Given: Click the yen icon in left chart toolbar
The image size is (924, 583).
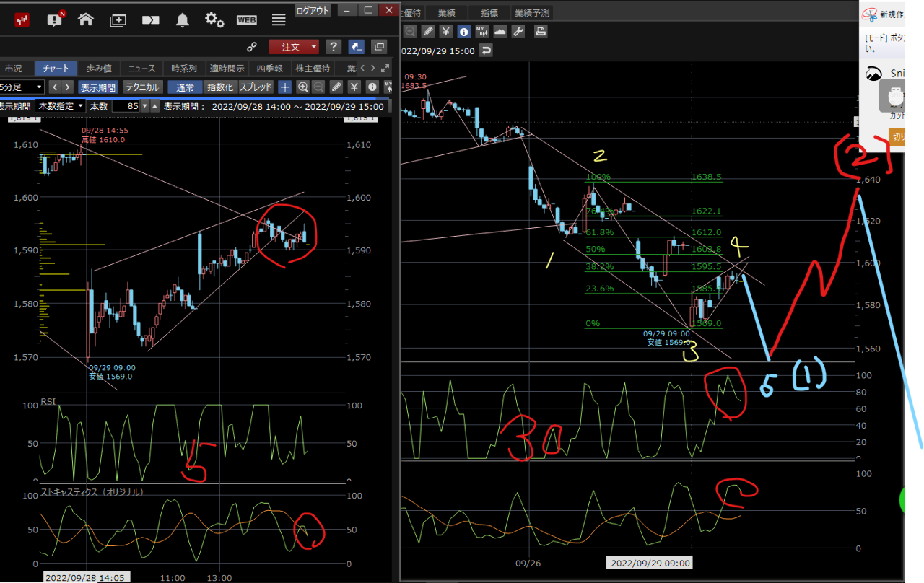Looking at the screenshot, I should tap(354, 87).
